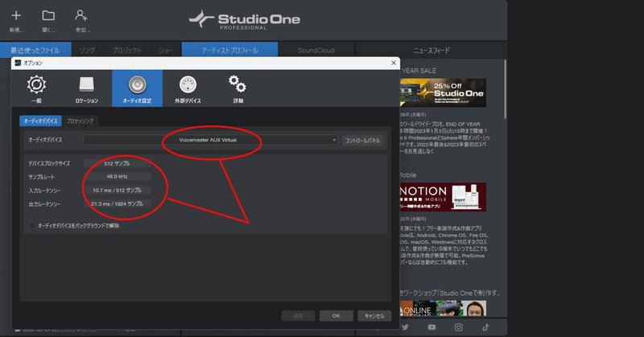This screenshot has width=644, height=337.
Task: Open the Twitter icon in footer
Action: tap(405, 327)
